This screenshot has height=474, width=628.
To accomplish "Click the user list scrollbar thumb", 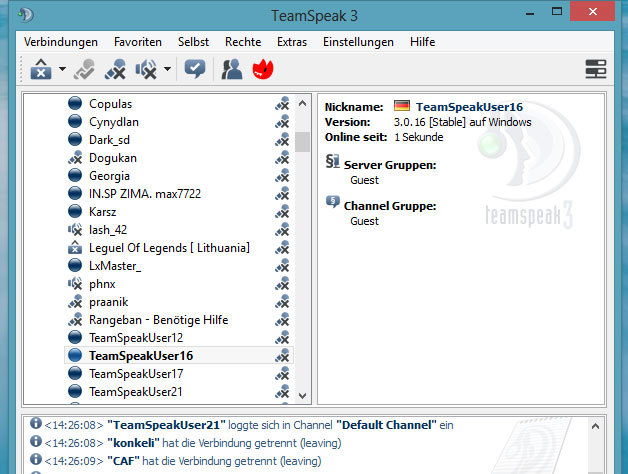I will (x=302, y=142).
